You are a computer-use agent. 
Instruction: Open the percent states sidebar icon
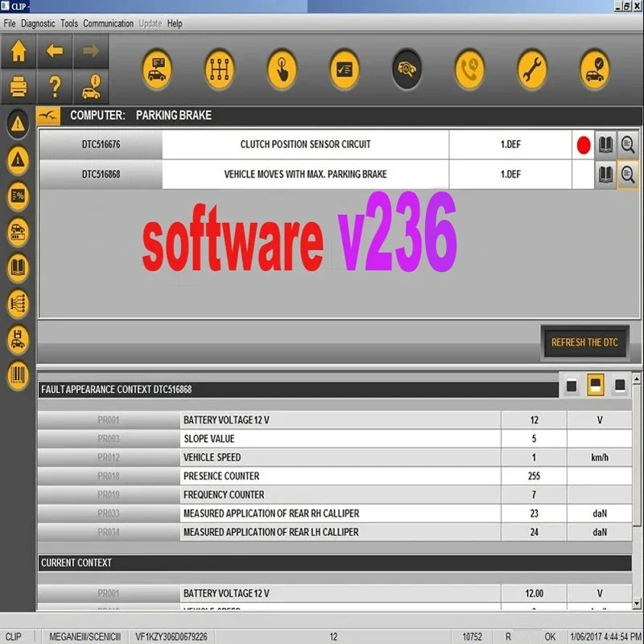(x=18, y=196)
